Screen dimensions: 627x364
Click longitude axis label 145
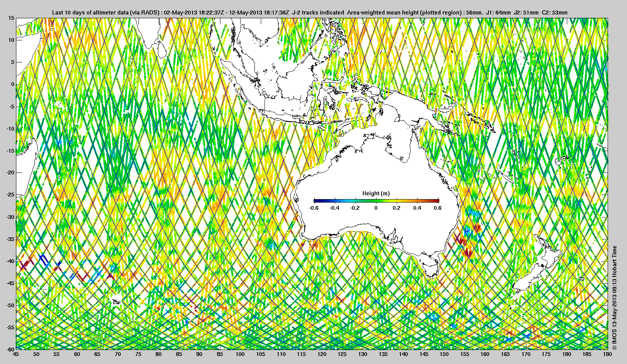tap(424, 354)
